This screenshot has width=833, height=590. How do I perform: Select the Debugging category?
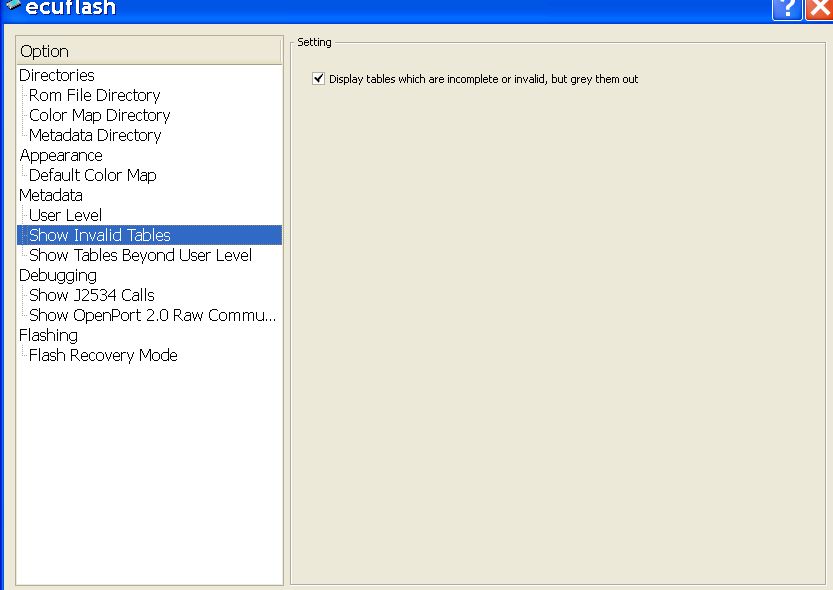click(x=58, y=275)
